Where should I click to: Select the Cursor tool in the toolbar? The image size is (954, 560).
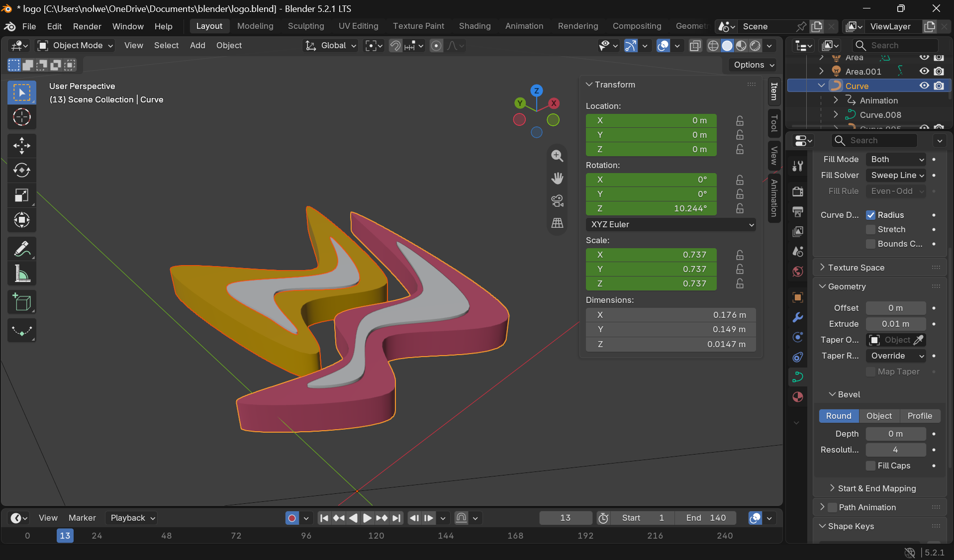22,117
